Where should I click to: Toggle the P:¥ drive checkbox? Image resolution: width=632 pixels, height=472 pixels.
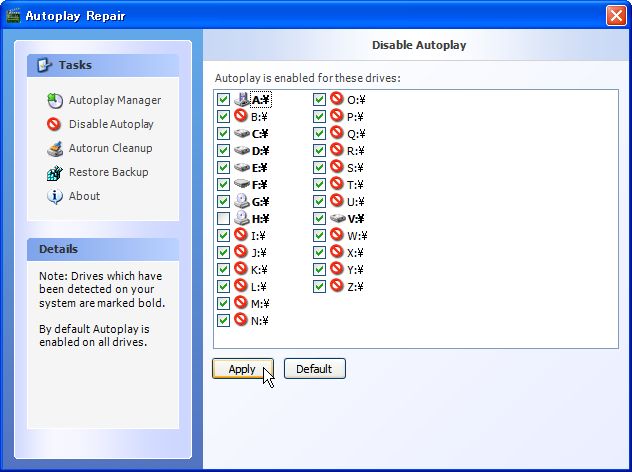coord(319,116)
